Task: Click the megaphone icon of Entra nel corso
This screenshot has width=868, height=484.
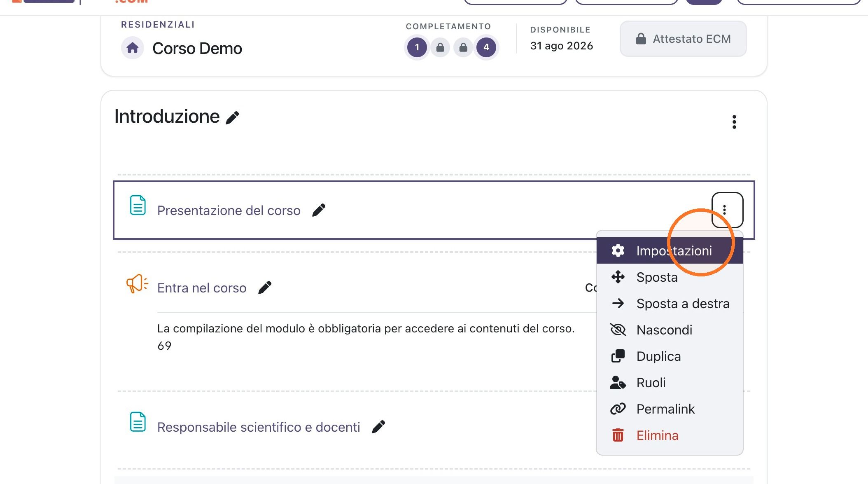Action: tap(137, 283)
